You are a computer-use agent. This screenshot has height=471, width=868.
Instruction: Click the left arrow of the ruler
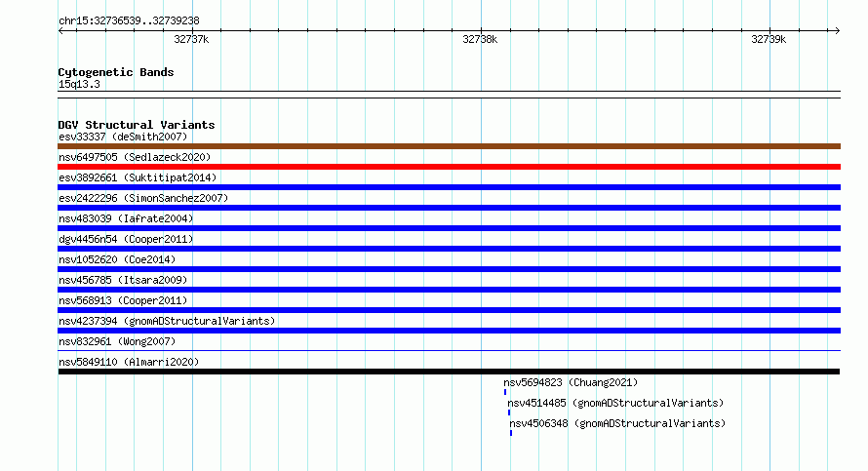60,31
